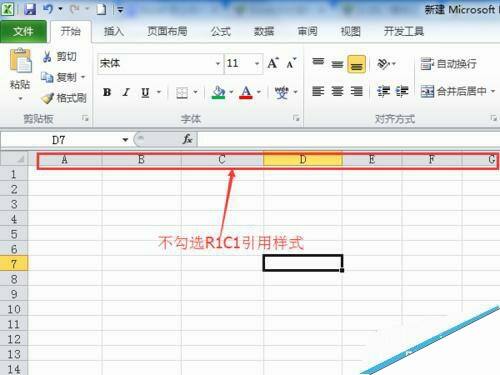The image size is (500, 375).
Task: Click the Paste clipboard icon
Action: click(x=20, y=60)
